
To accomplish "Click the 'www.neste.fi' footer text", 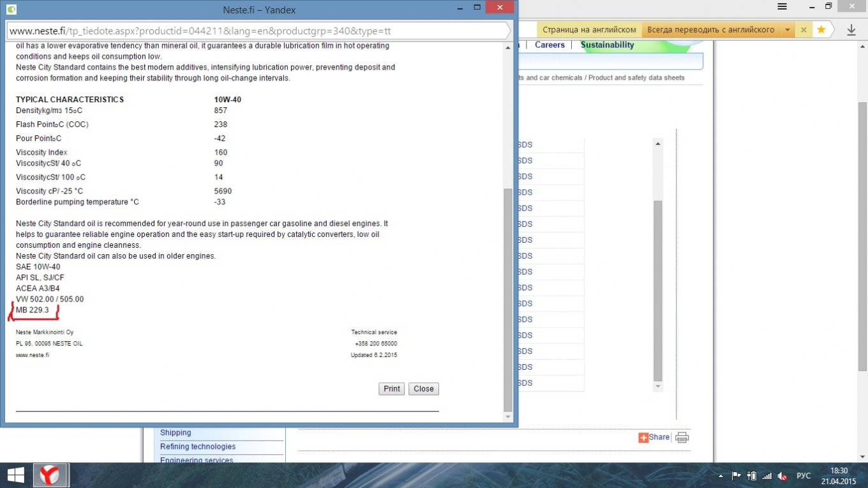I will (x=33, y=355).
